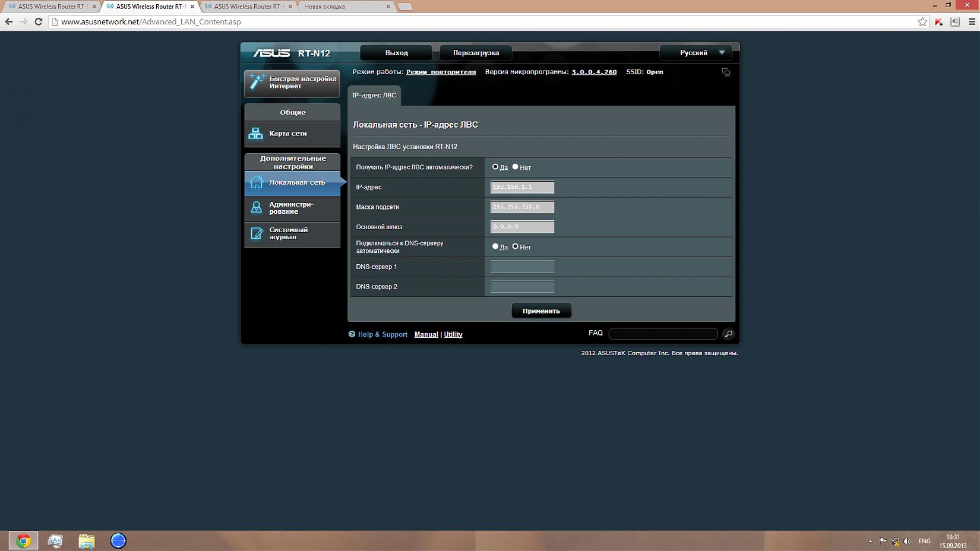Open Локальная сеть menu item
The image size is (980, 551).
point(292,183)
